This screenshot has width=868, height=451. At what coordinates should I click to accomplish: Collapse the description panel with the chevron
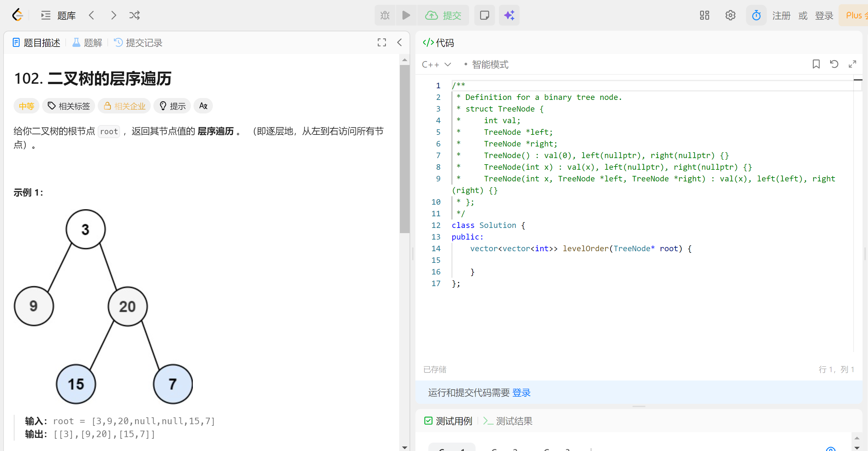(x=400, y=42)
